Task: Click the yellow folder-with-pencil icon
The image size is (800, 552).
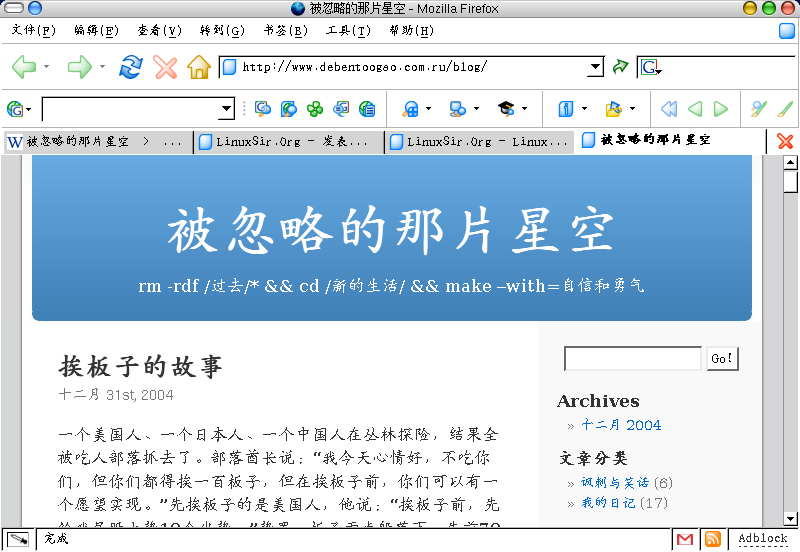Action: coord(614,109)
